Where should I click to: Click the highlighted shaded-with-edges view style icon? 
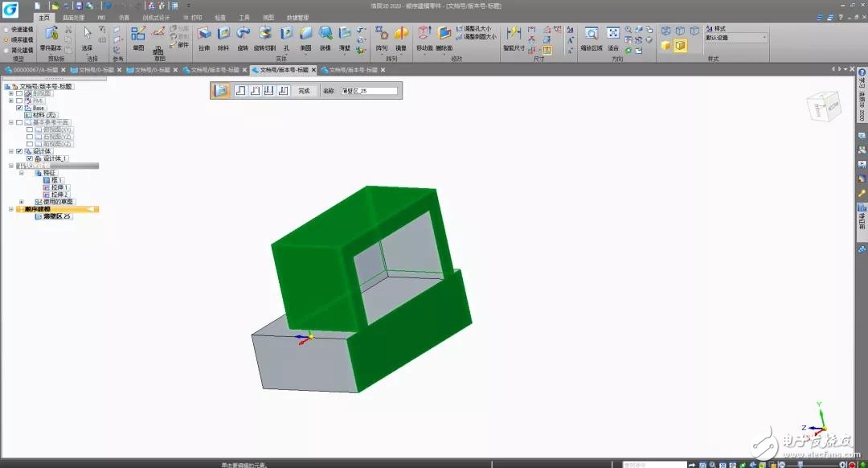[x=681, y=46]
